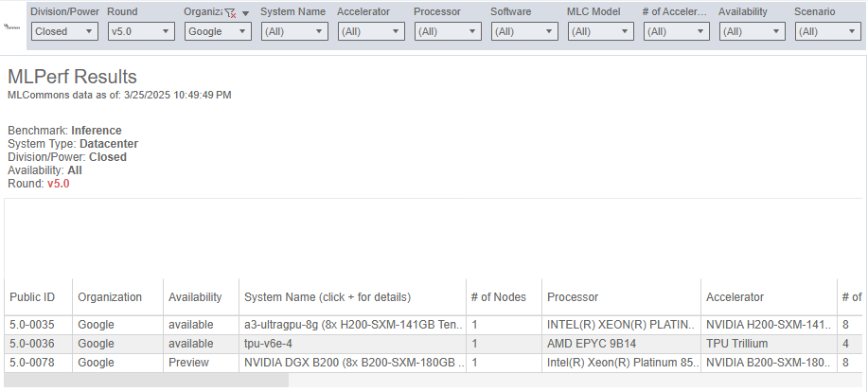Select Public ID 5.0-0078 cell
Image resolution: width=868 pixels, height=392 pixels.
point(38,363)
